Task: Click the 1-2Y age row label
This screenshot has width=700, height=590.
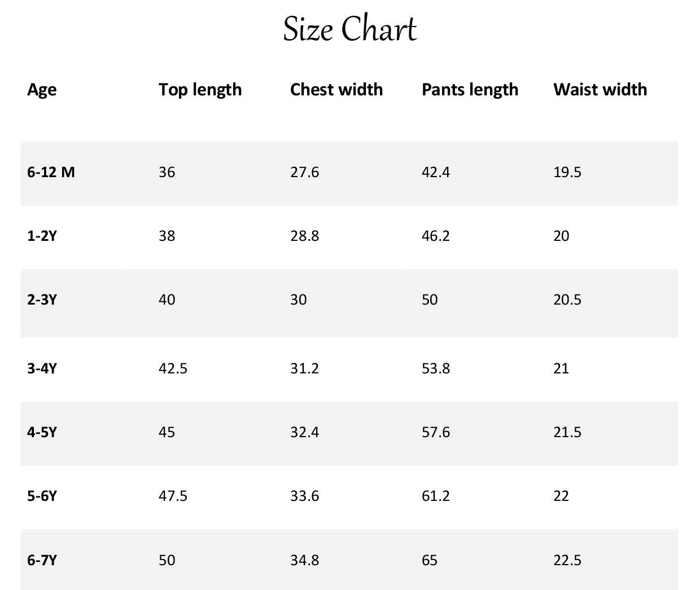Action: click(42, 236)
